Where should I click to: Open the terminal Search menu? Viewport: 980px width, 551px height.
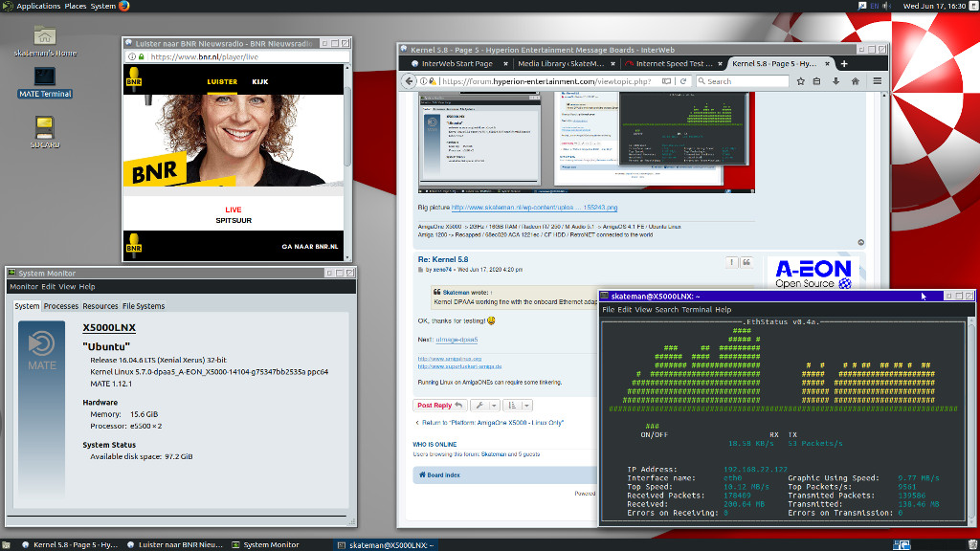point(666,310)
